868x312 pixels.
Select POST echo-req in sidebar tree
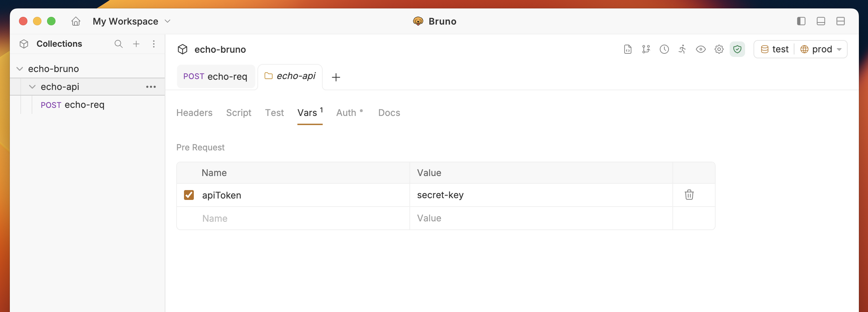pyautogui.click(x=73, y=105)
